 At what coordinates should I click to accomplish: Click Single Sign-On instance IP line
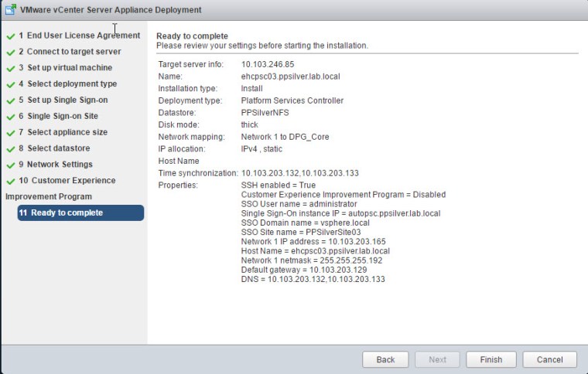[x=340, y=213]
